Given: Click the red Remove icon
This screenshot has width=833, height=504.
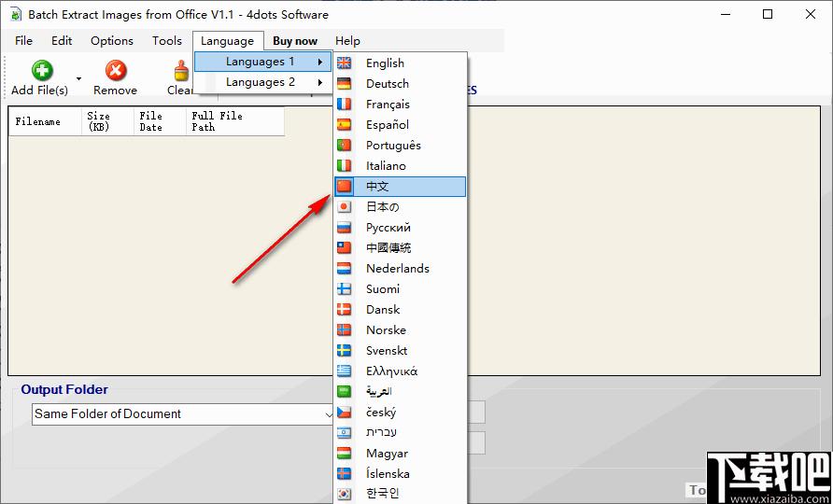Looking at the screenshot, I should (x=115, y=70).
